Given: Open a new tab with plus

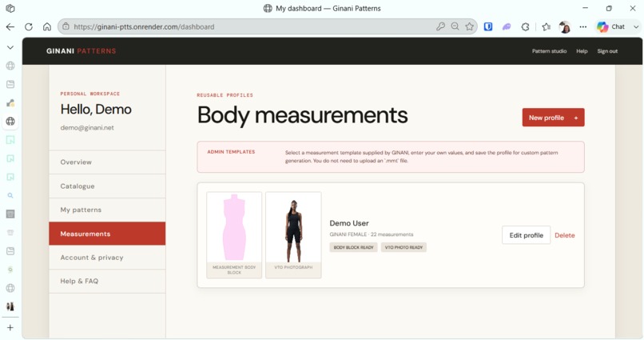Looking at the screenshot, I should click(x=10, y=328).
